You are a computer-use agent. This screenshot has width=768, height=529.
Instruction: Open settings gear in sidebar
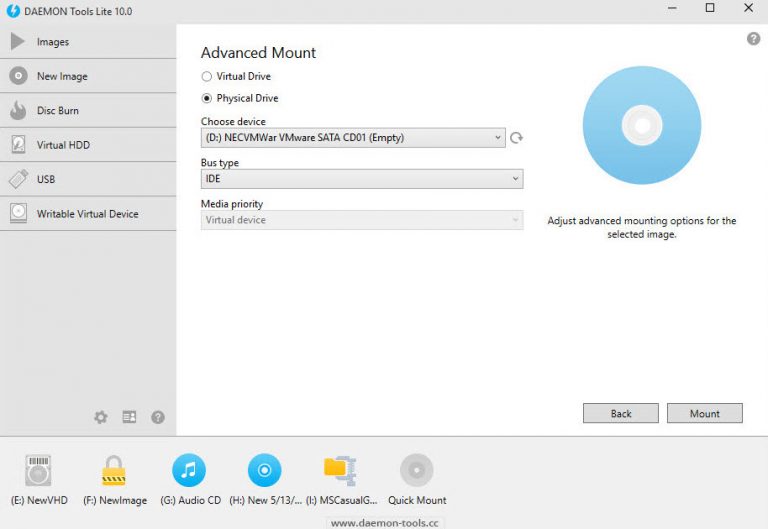[101, 417]
